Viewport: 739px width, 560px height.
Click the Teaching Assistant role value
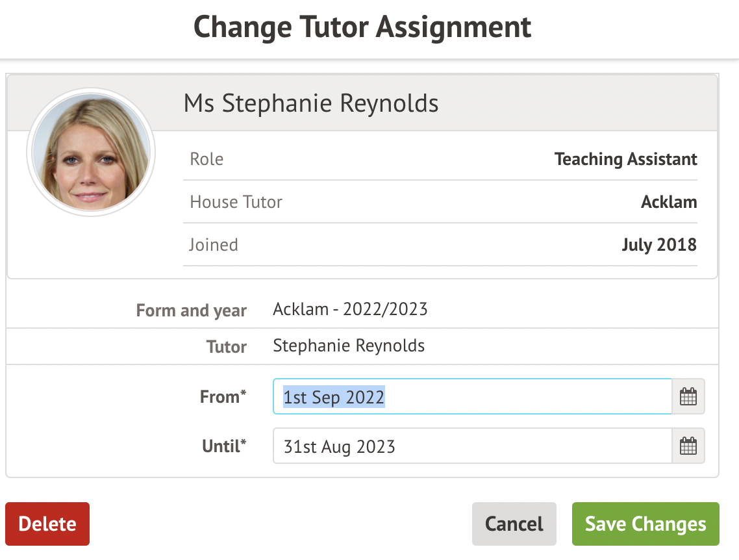click(x=625, y=159)
